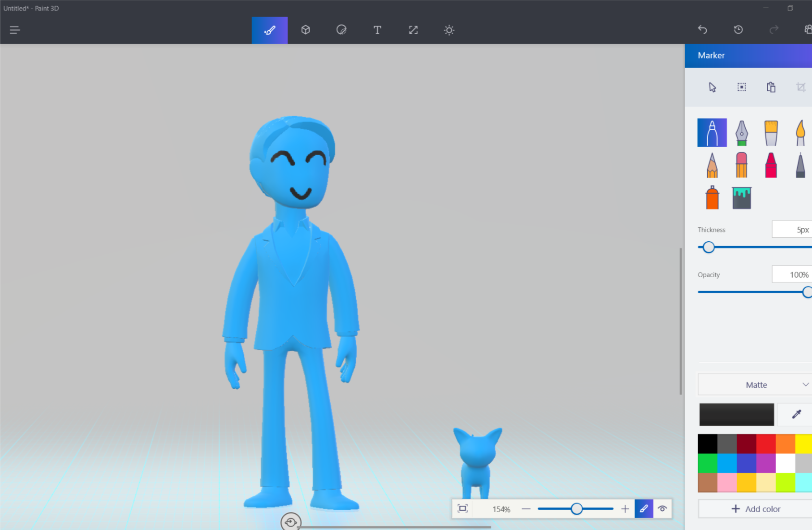Expand the Matte material dropdown
Viewport: 812px width, 530px height.
point(755,384)
